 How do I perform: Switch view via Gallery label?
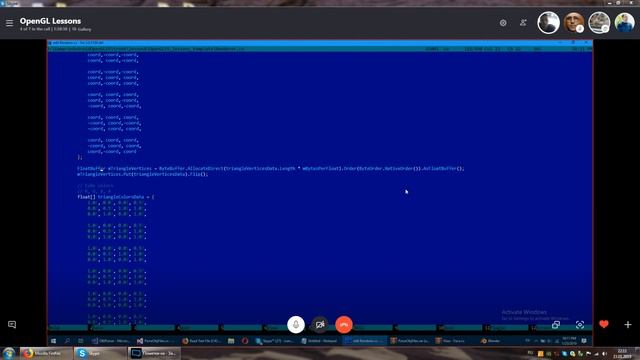[82, 29]
